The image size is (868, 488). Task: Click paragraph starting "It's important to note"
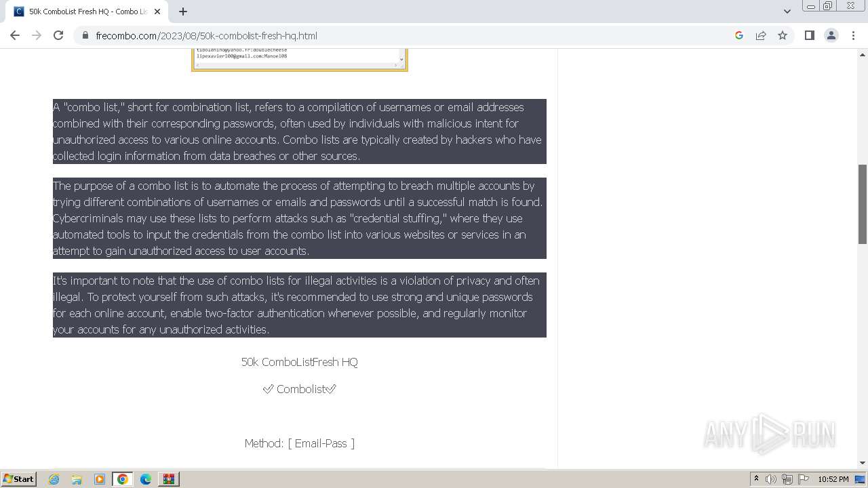pos(300,305)
